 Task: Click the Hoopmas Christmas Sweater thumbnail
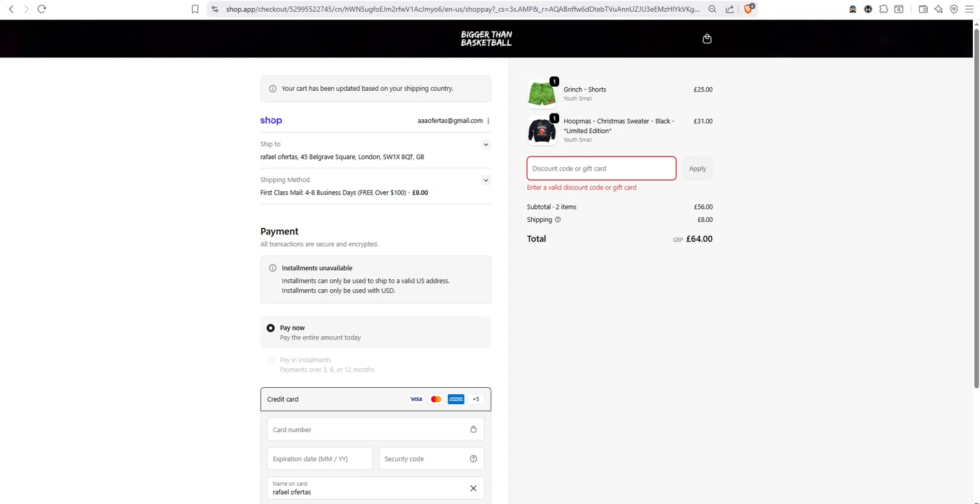542,131
